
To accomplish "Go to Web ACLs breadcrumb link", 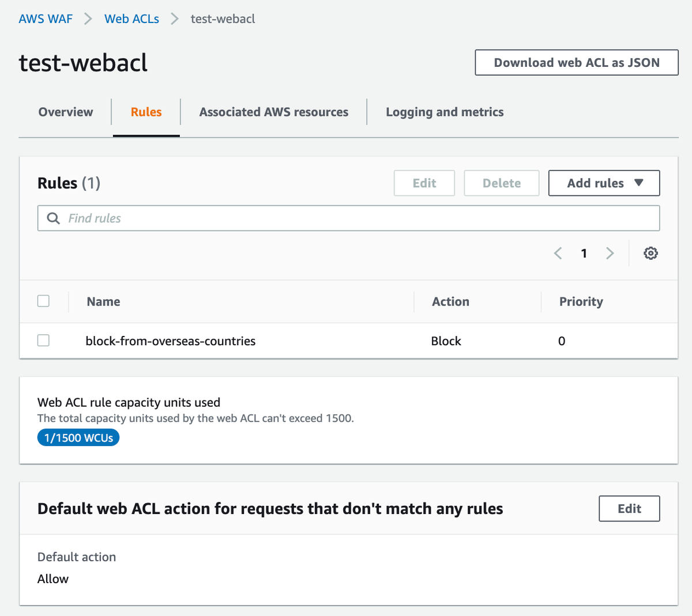I will point(131,19).
